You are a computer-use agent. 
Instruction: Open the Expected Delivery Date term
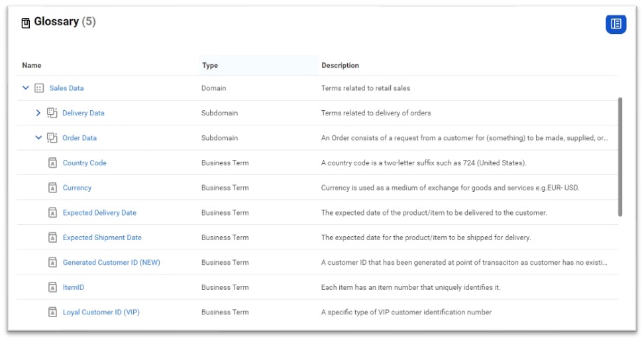[x=99, y=213]
